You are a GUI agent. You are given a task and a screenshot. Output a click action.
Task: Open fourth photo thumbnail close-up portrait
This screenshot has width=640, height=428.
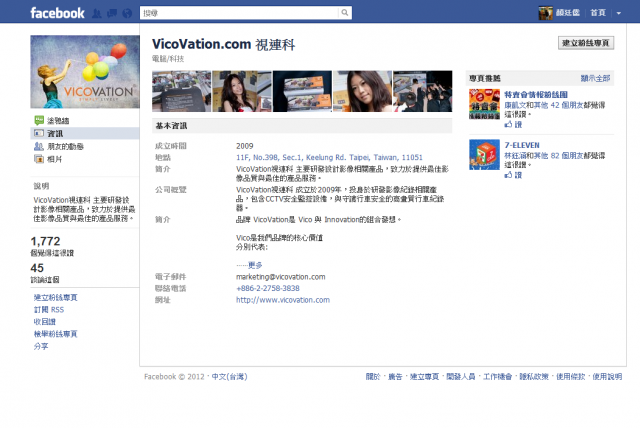(362, 91)
